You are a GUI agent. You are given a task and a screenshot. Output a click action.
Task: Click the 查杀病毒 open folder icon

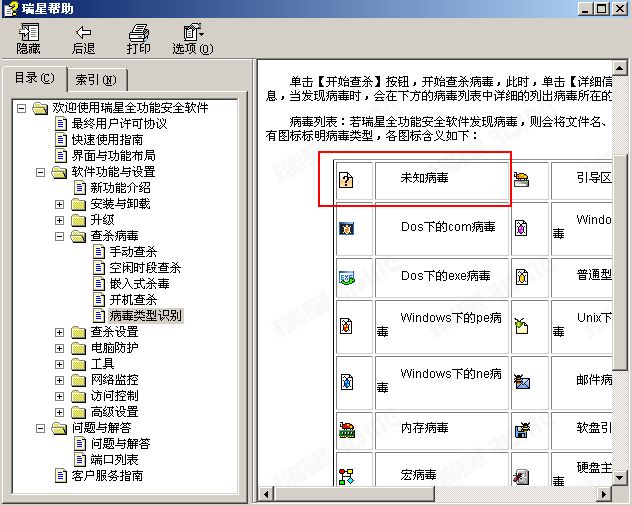78,236
